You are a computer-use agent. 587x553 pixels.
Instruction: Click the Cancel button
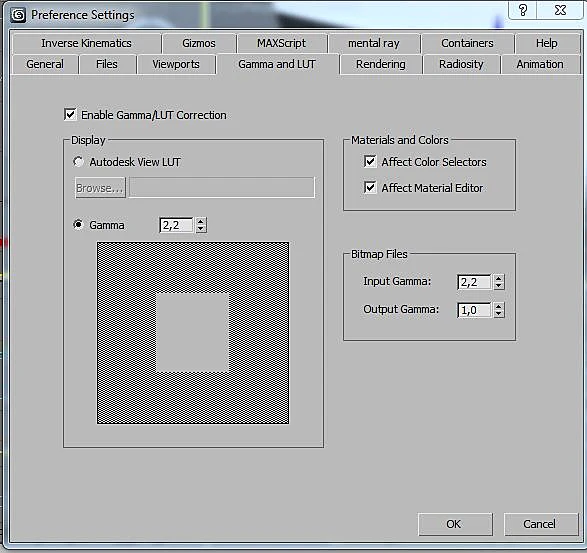[540, 524]
